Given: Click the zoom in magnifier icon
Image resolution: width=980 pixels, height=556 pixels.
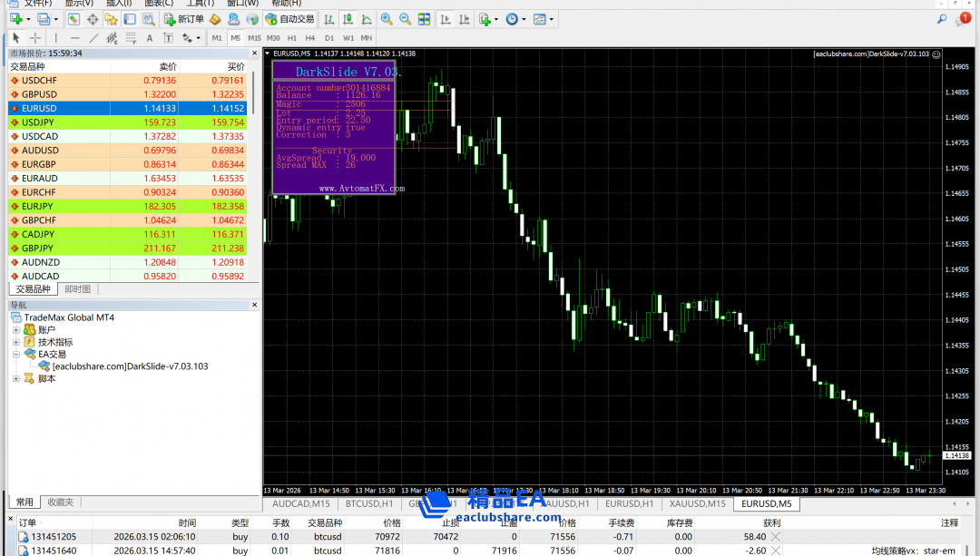Looking at the screenshot, I should (x=387, y=19).
